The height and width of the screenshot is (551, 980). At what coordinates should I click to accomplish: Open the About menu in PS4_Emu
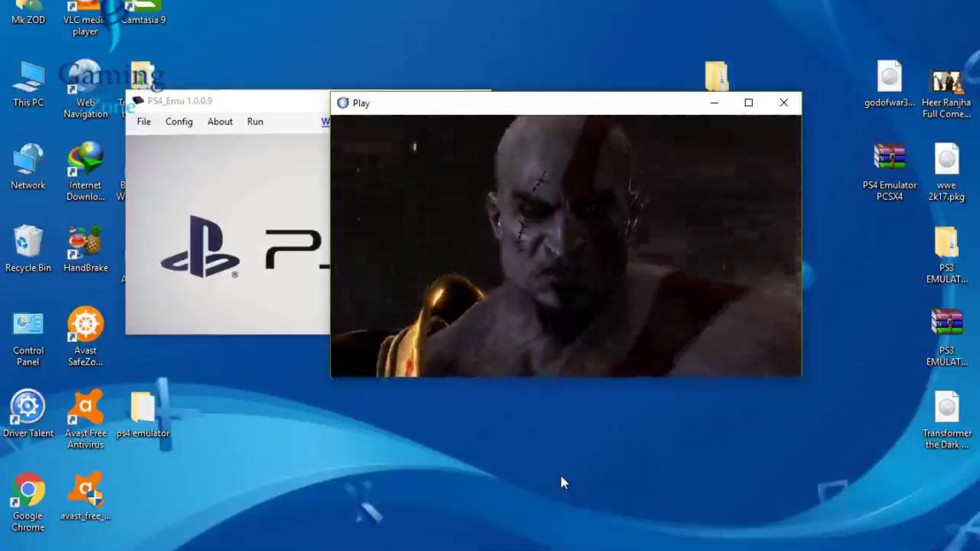point(219,122)
